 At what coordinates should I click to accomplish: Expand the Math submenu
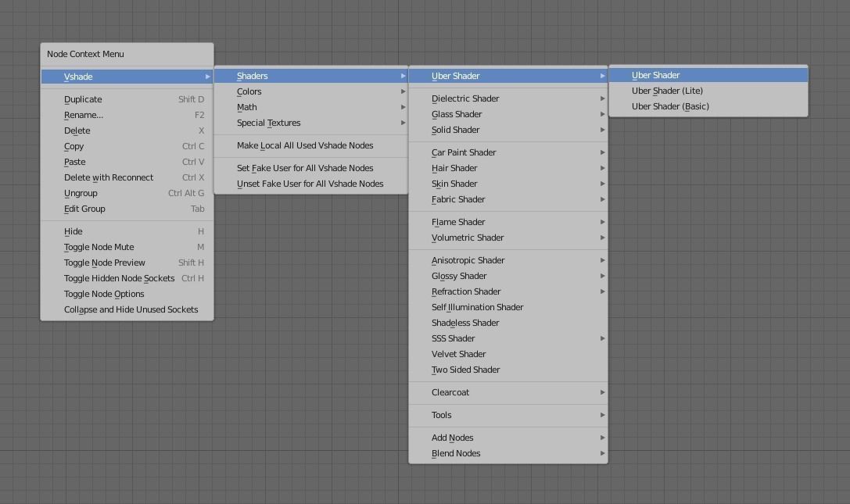point(247,107)
